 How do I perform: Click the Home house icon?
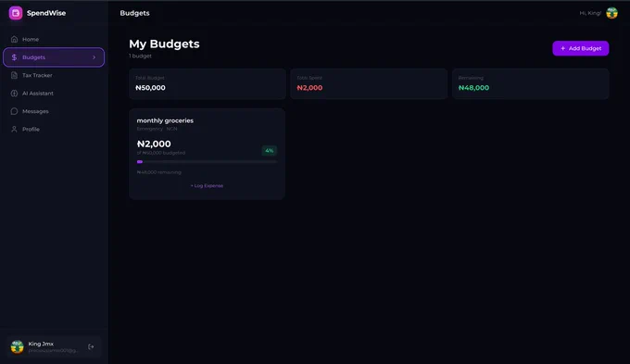point(14,39)
